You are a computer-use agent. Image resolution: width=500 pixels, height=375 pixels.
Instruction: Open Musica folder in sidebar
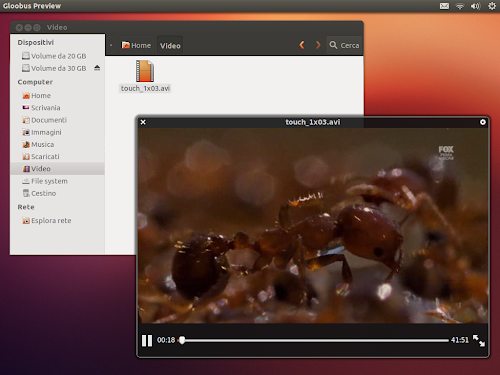[57, 144]
